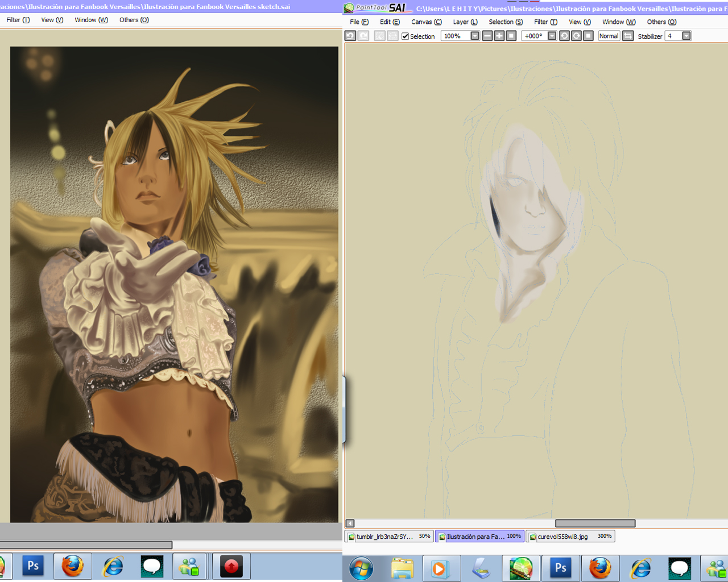
Task: Open View (V) menu in SAI main window
Action: tap(580, 22)
